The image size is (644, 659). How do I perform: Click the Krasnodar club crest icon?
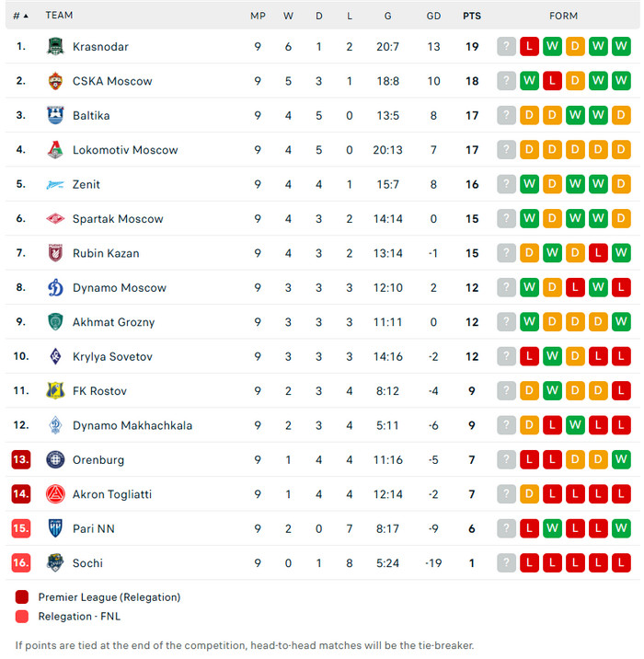tap(55, 47)
